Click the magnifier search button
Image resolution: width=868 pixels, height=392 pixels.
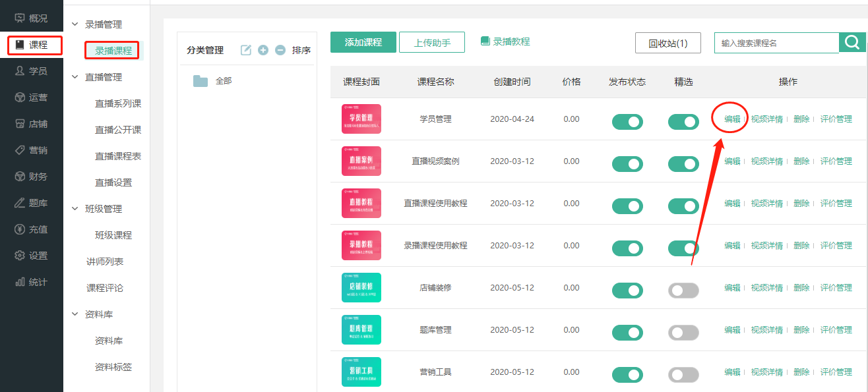tap(852, 43)
